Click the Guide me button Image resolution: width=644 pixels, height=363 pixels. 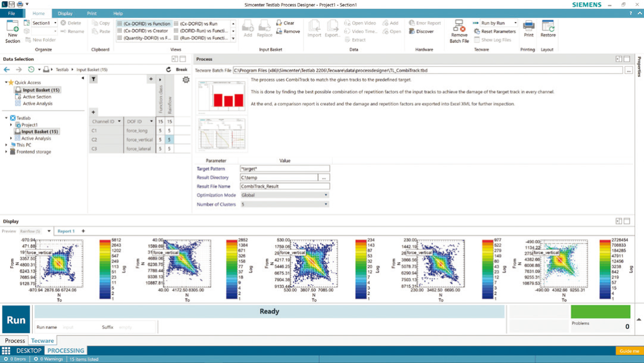tap(629, 350)
